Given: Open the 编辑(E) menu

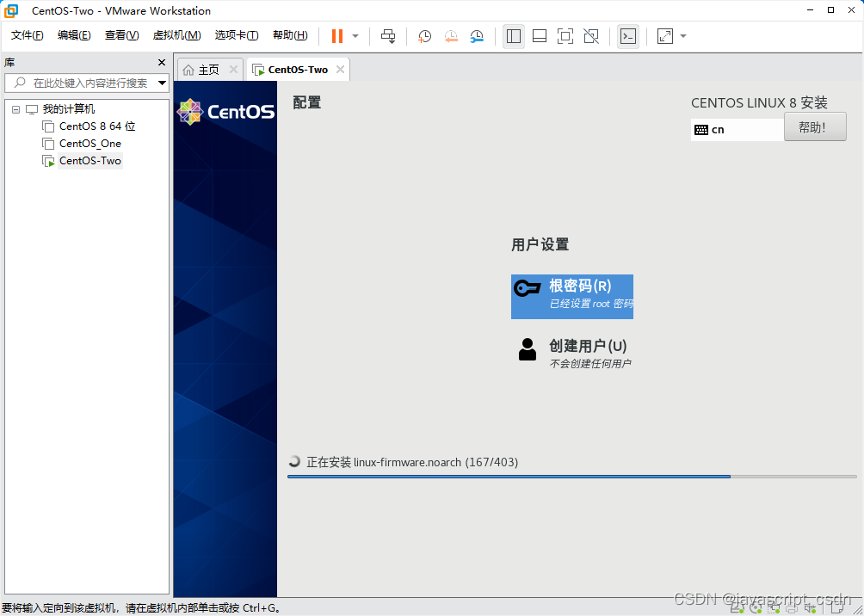Looking at the screenshot, I should tap(74, 35).
